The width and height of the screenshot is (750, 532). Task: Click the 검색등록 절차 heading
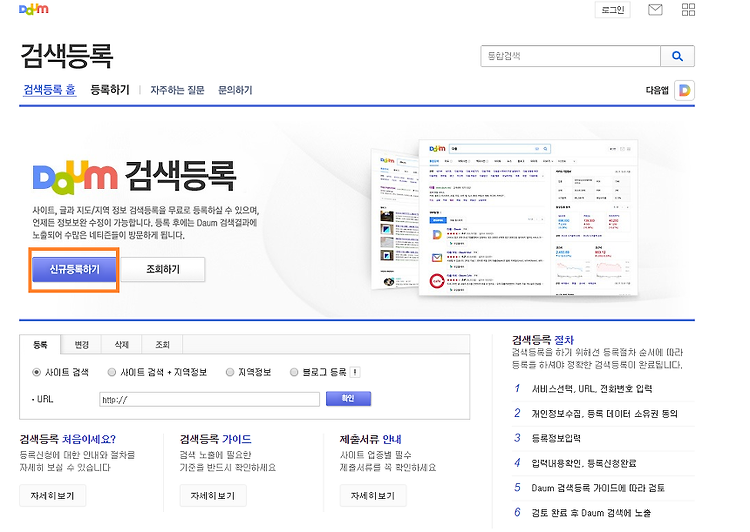(x=543, y=340)
